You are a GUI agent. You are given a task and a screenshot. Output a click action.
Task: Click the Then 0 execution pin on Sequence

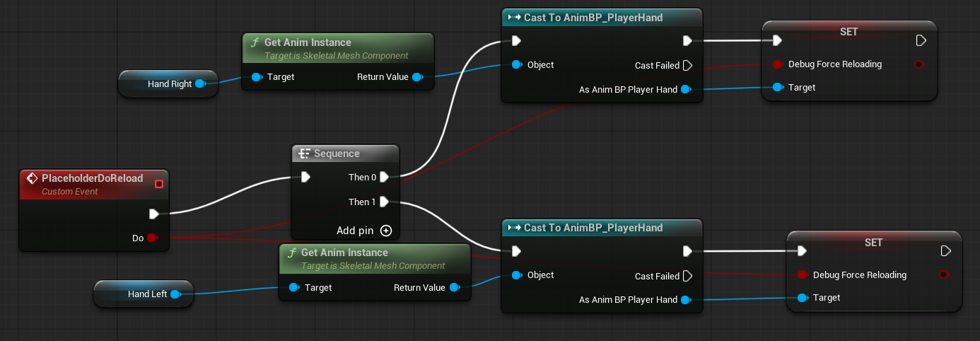coord(384,177)
